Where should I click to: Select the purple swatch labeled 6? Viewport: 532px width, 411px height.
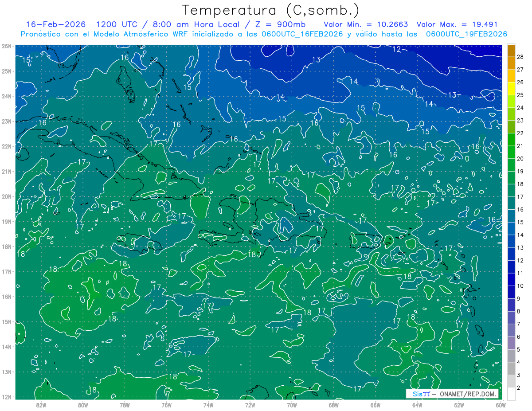coord(511,330)
